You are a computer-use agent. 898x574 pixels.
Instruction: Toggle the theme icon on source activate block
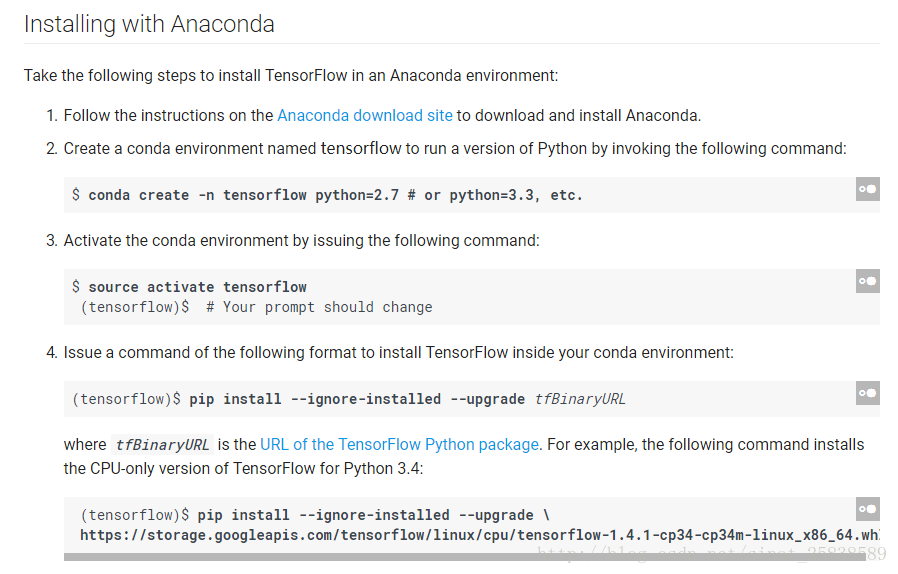(868, 281)
